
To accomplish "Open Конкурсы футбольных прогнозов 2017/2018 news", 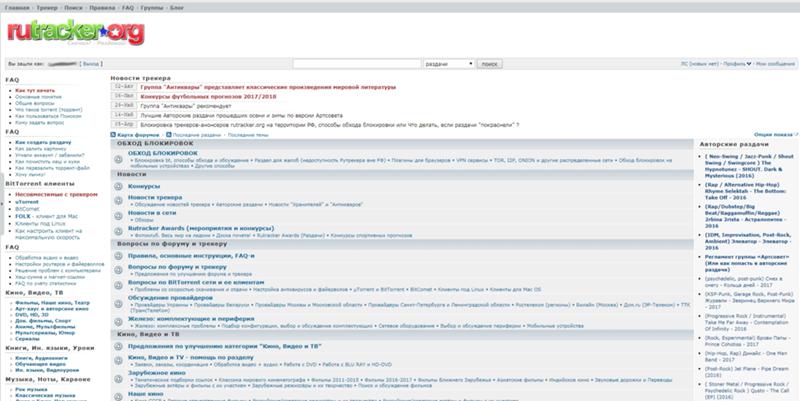I will (208, 96).
